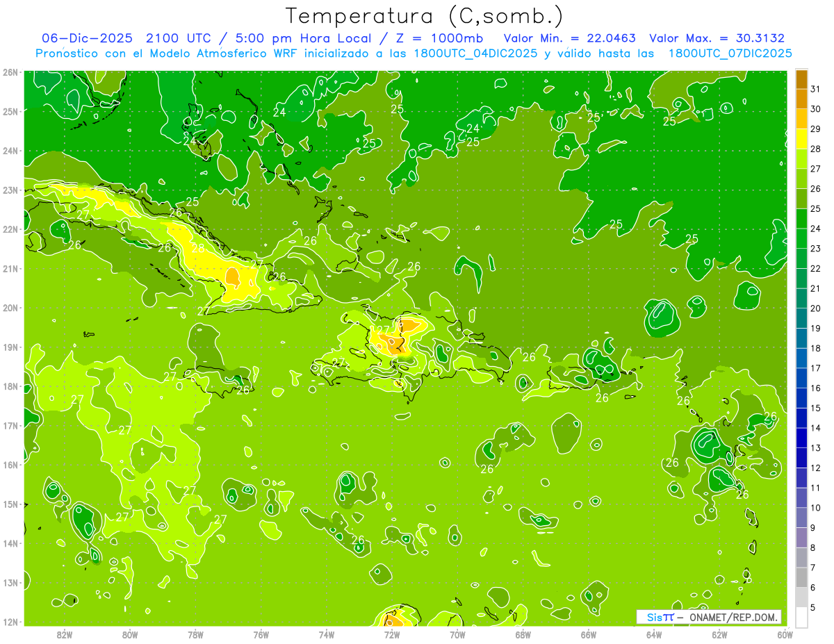Pick the purple swatch between 9 and 10

tap(801, 518)
